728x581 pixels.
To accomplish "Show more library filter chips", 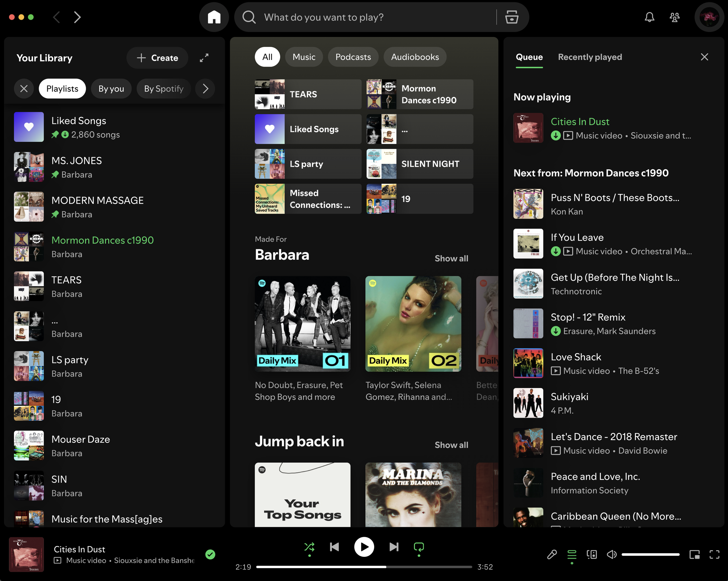I will point(205,88).
